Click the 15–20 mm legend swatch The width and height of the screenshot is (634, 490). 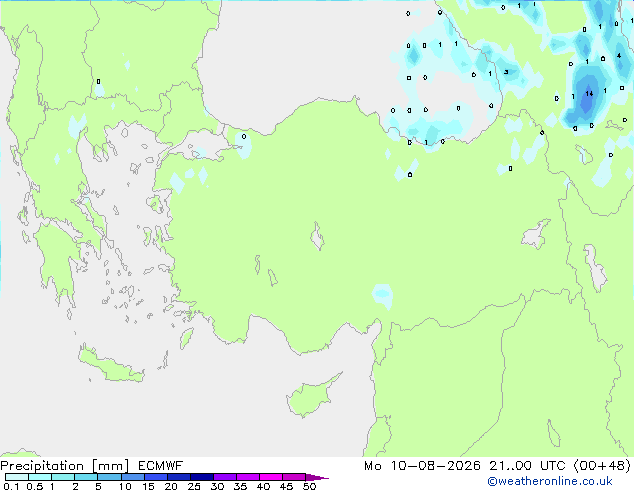[155, 477]
